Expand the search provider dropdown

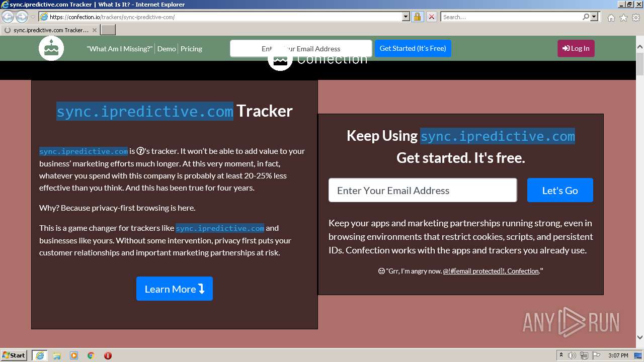pos(594,17)
